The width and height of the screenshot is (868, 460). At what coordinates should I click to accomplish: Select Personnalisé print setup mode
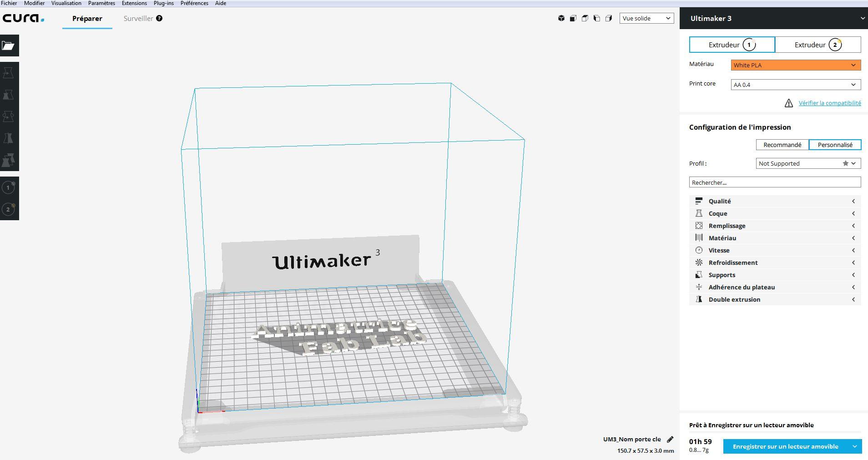(x=835, y=145)
